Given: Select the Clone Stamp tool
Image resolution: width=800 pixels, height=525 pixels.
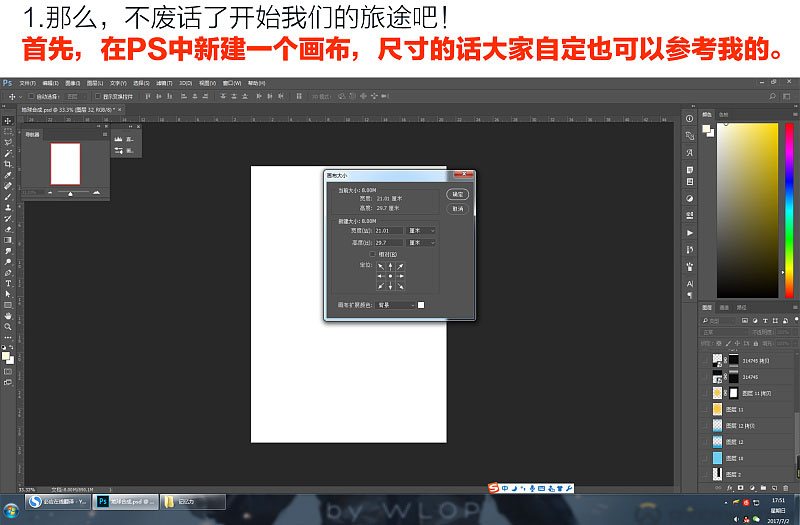Looking at the screenshot, I should point(8,207).
